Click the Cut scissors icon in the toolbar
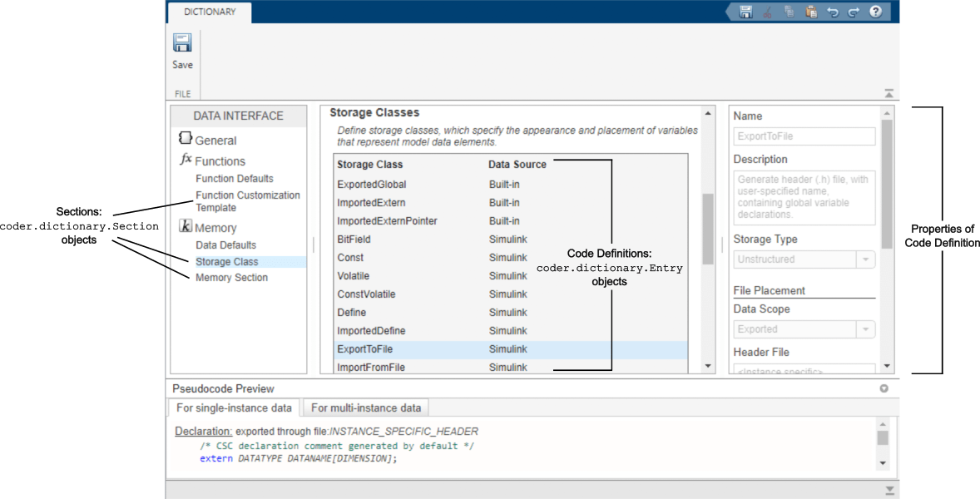The height and width of the screenshot is (499, 980). point(767,12)
